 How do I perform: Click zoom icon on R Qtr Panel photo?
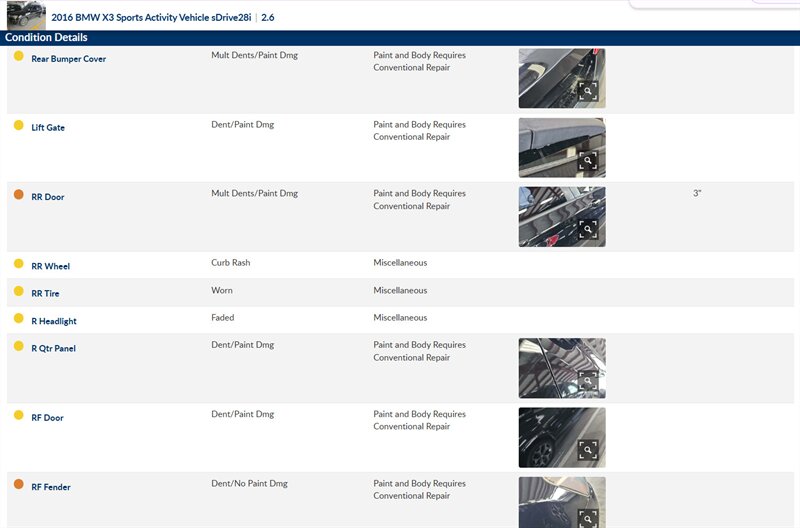click(588, 381)
